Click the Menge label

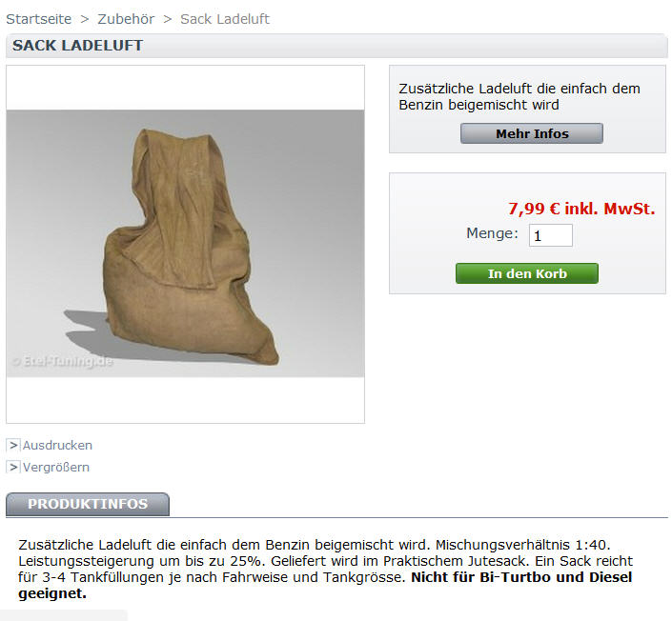pos(492,233)
